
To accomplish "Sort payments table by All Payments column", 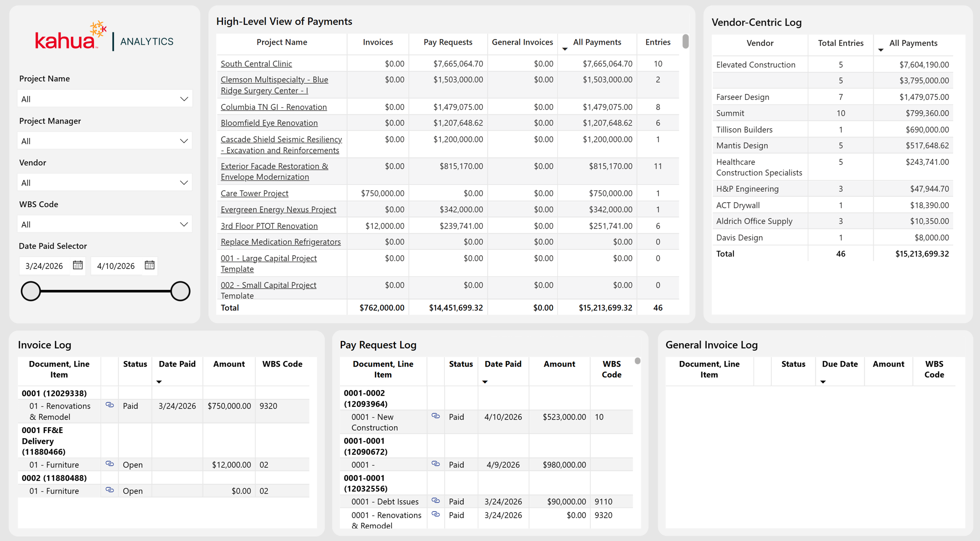I will (597, 42).
